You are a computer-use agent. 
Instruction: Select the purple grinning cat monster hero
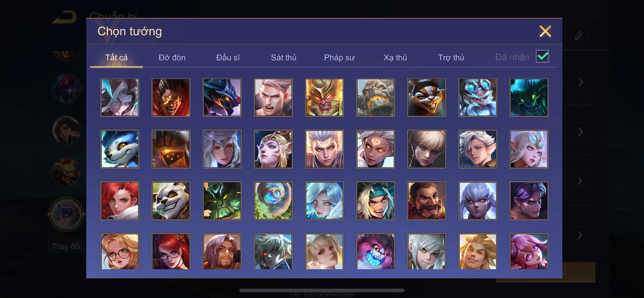[x=375, y=251]
